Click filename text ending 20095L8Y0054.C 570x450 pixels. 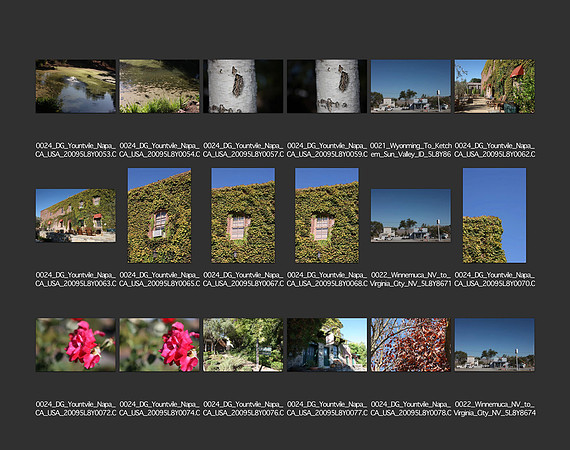pyautogui.click(x=159, y=150)
